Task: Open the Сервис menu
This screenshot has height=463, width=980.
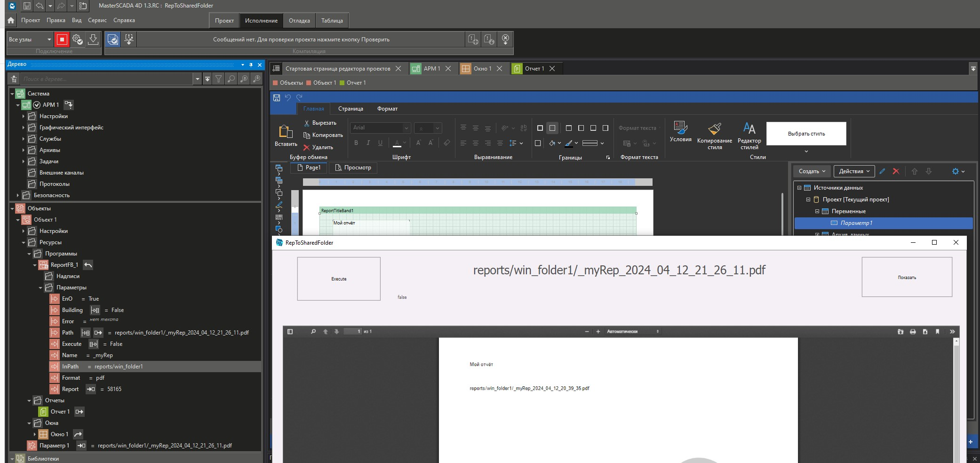Action: pos(97,20)
